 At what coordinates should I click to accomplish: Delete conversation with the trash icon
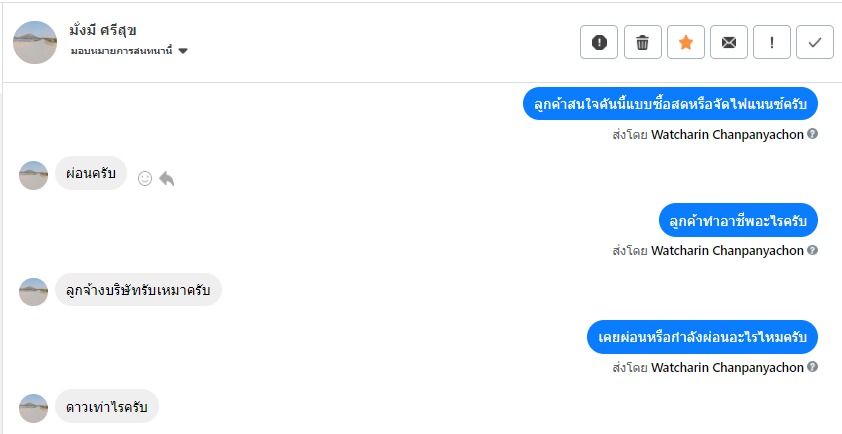[642, 42]
